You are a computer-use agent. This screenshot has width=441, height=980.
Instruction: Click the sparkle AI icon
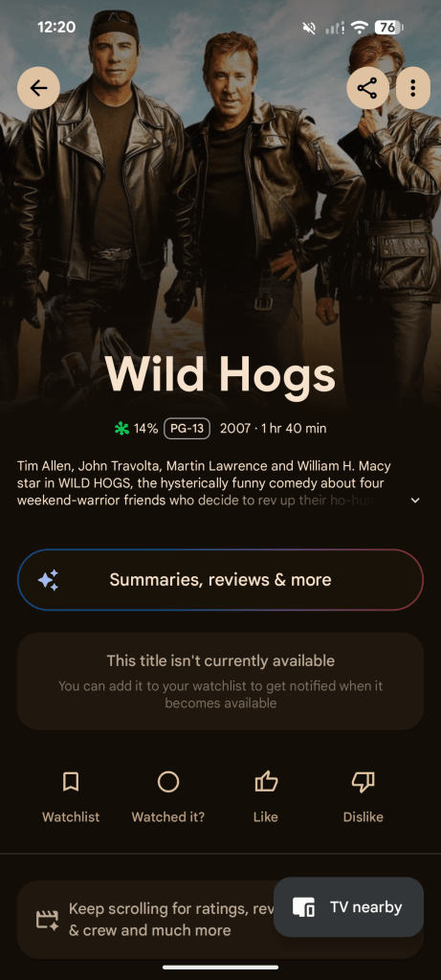click(x=48, y=580)
